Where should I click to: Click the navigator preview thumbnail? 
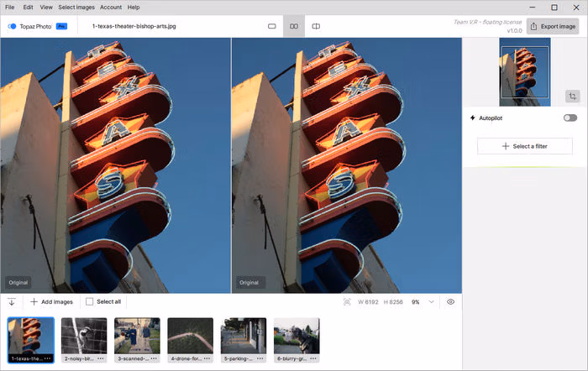point(525,72)
